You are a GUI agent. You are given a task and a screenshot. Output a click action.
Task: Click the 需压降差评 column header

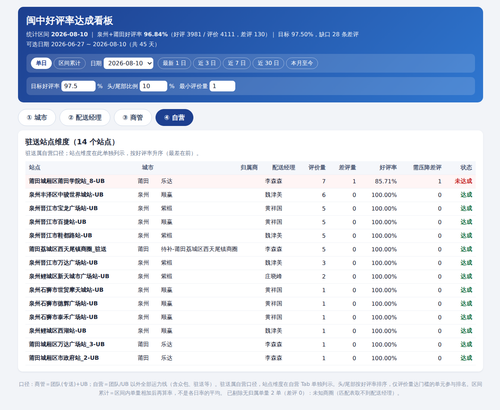click(427, 167)
